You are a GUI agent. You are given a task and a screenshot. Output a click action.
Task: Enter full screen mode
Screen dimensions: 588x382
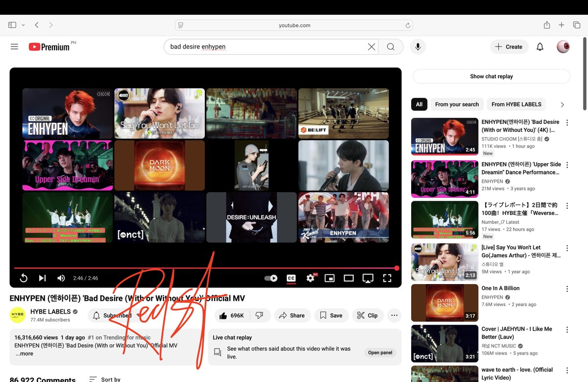(x=387, y=278)
